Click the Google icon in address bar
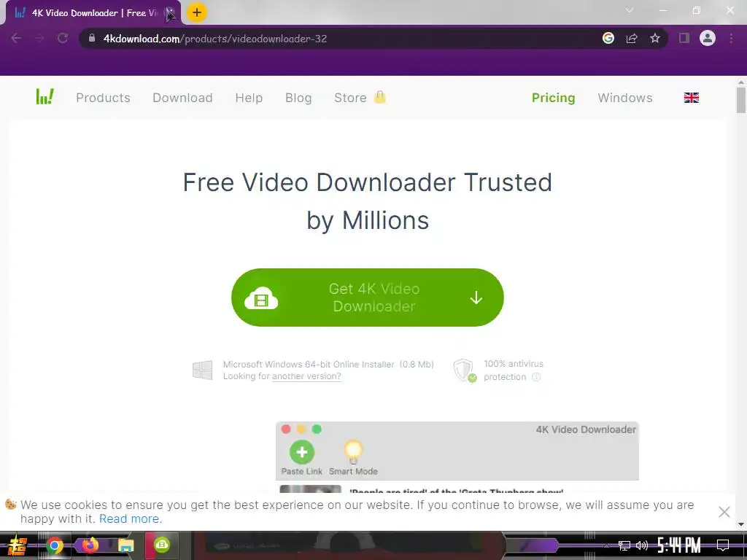This screenshot has width=747, height=560. click(608, 38)
